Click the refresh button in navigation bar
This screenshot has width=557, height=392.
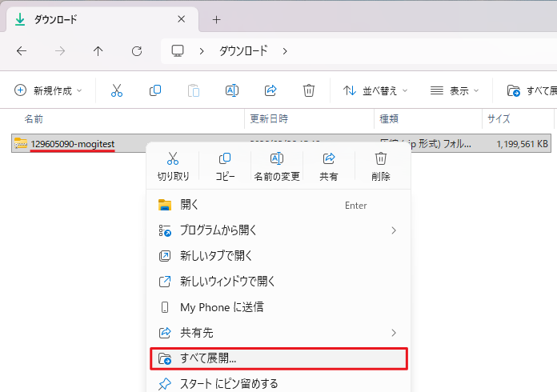pyautogui.click(x=137, y=51)
